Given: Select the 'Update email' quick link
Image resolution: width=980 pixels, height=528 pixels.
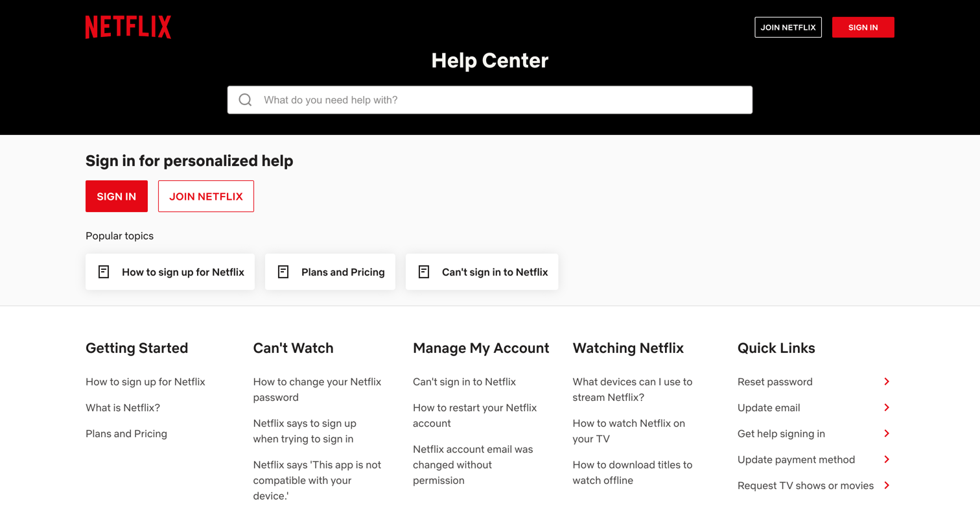Looking at the screenshot, I should [x=769, y=407].
